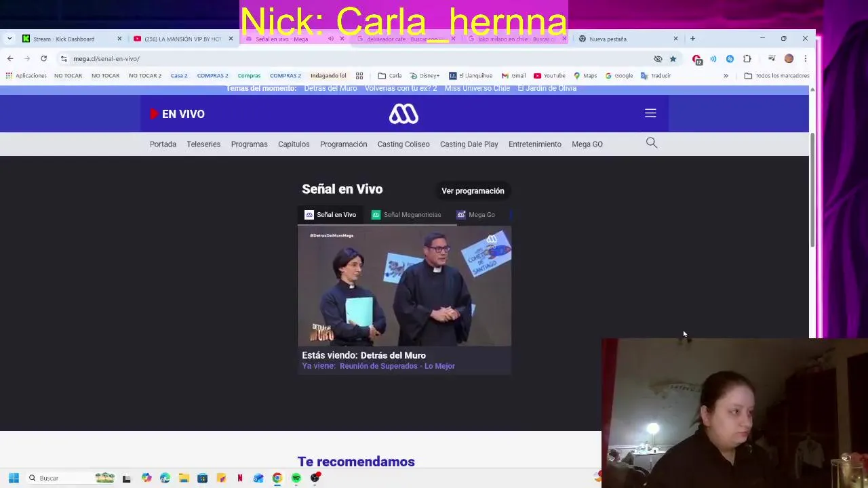Close the Nueva pestaña tab

pyautogui.click(x=675, y=39)
